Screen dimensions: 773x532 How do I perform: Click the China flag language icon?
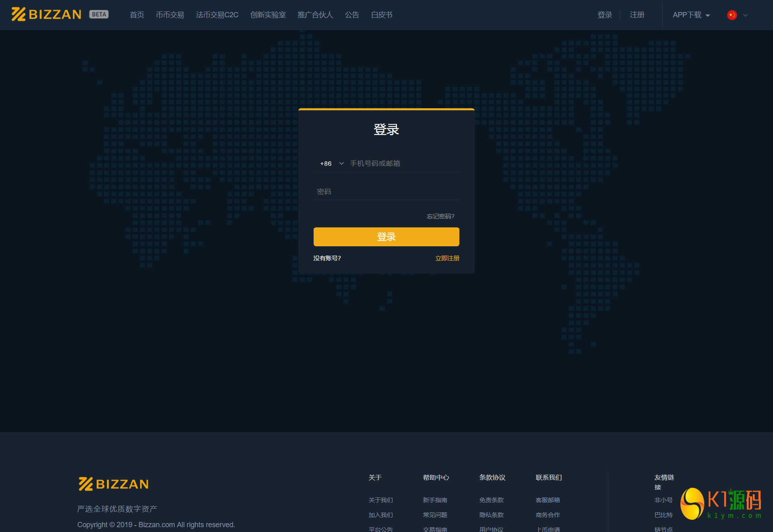coord(732,15)
